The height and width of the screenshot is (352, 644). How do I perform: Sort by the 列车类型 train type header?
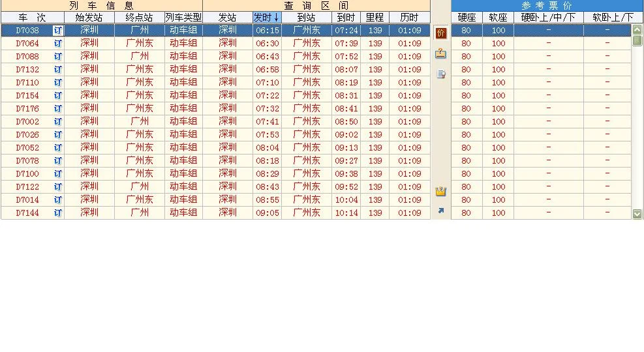(183, 18)
